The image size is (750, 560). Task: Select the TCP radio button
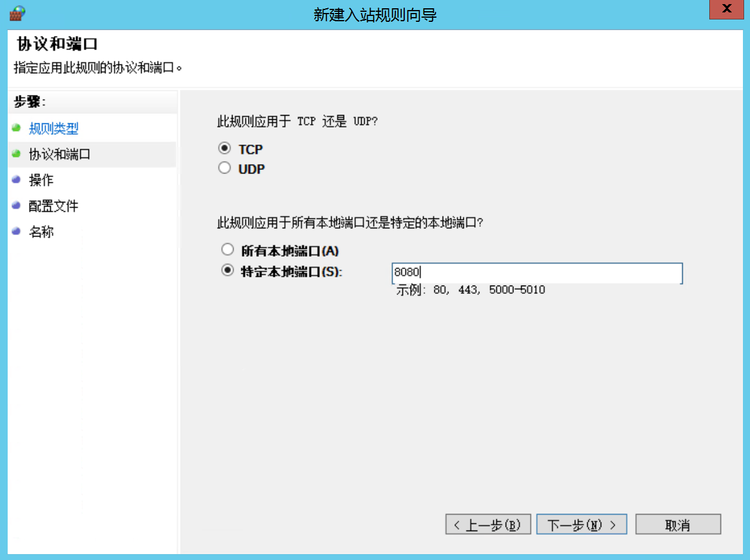pos(224,148)
